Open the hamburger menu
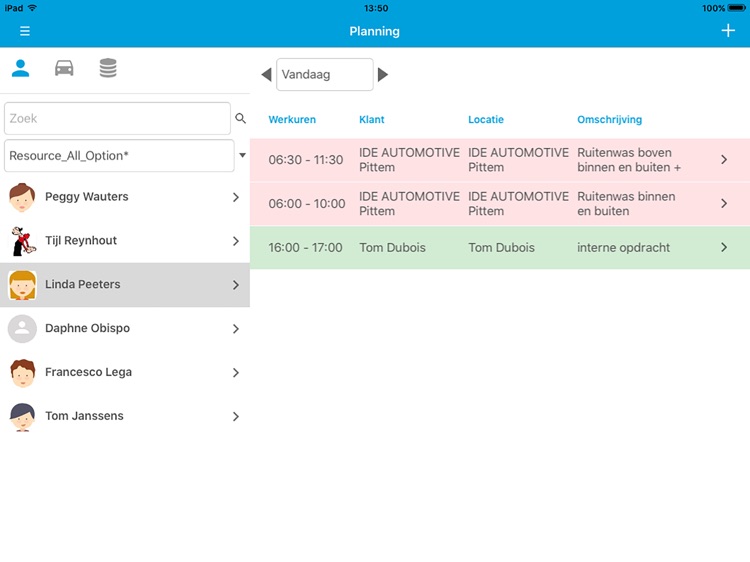This screenshot has width=750, height=562. pyautogui.click(x=25, y=31)
